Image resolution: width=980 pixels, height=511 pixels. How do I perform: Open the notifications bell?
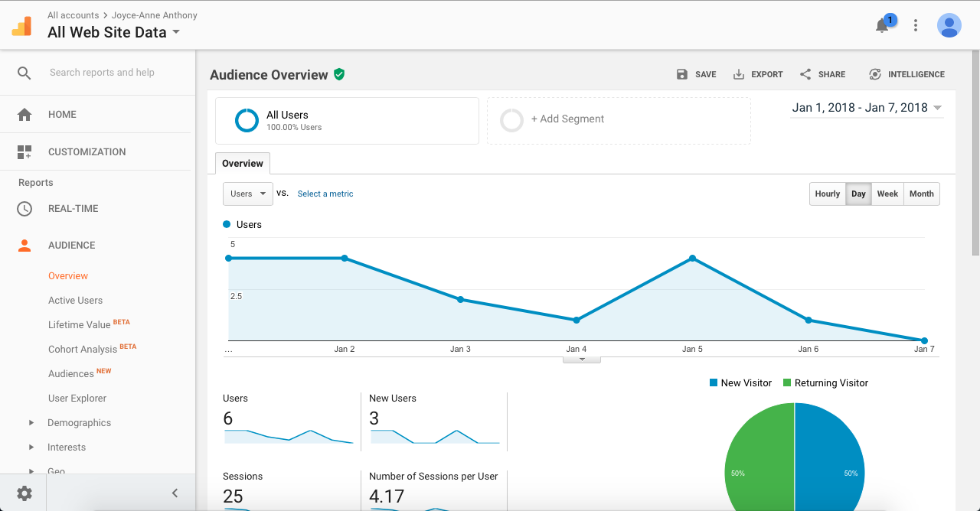[x=882, y=25]
